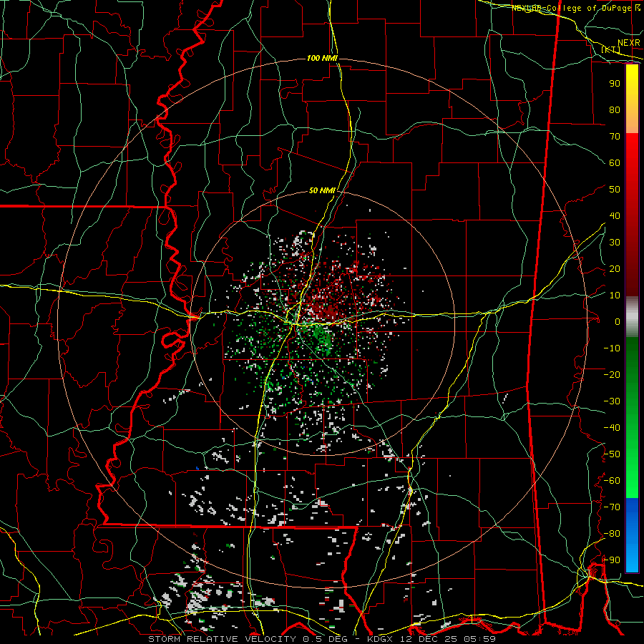644x644 pixels.
Task: Click the "100 NMI" range ring label
Action: click(x=321, y=59)
